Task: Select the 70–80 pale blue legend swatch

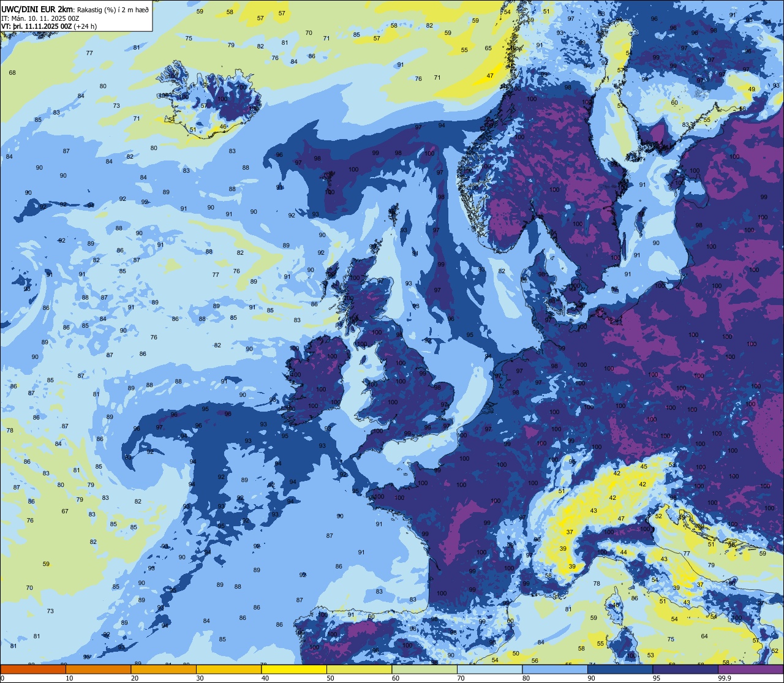Action: pos(489,669)
